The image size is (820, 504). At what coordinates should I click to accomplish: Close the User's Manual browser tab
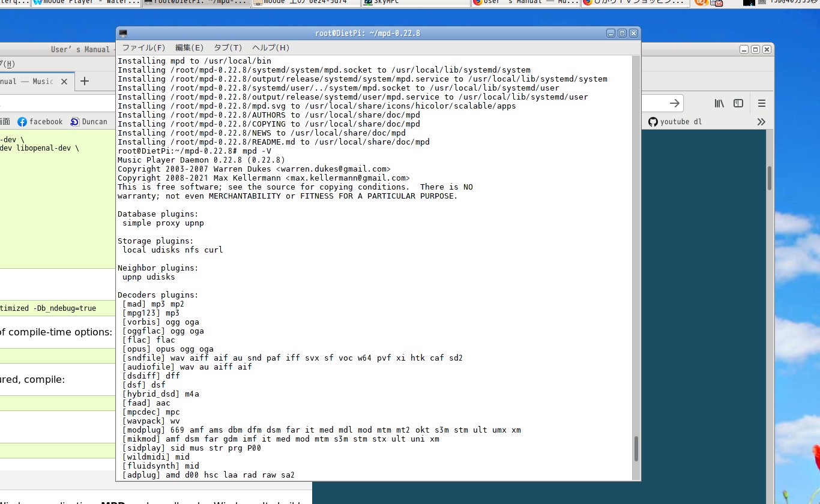click(x=65, y=81)
